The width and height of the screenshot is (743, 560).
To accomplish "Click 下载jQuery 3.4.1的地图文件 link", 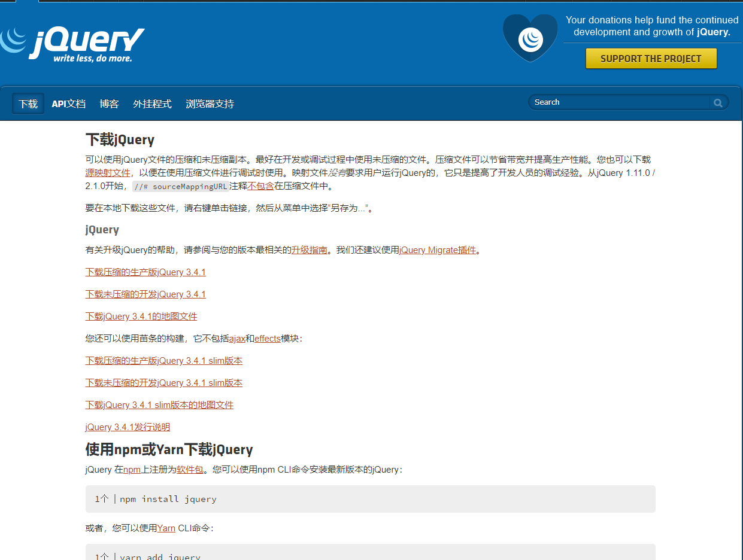I will coord(141,316).
